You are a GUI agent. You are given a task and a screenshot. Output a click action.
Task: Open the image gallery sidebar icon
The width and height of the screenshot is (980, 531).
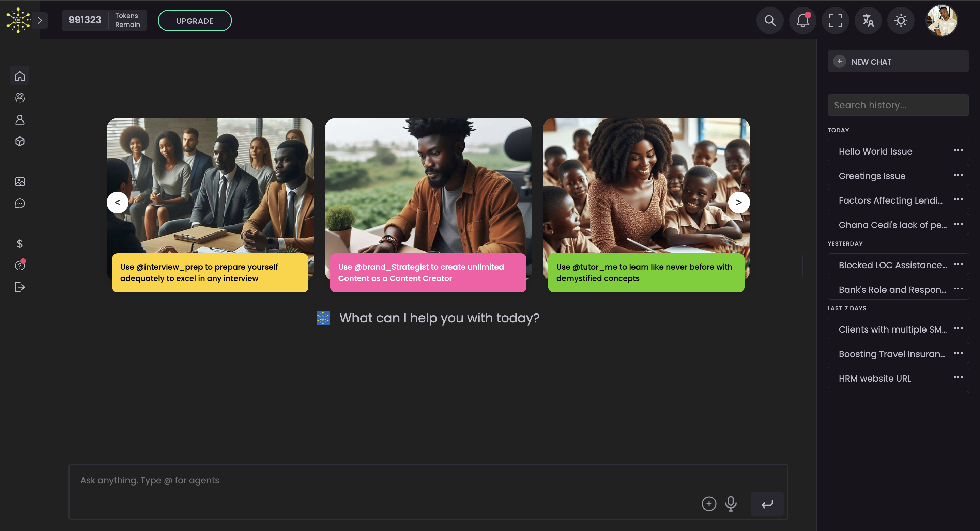pyautogui.click(x=20, y=182)
